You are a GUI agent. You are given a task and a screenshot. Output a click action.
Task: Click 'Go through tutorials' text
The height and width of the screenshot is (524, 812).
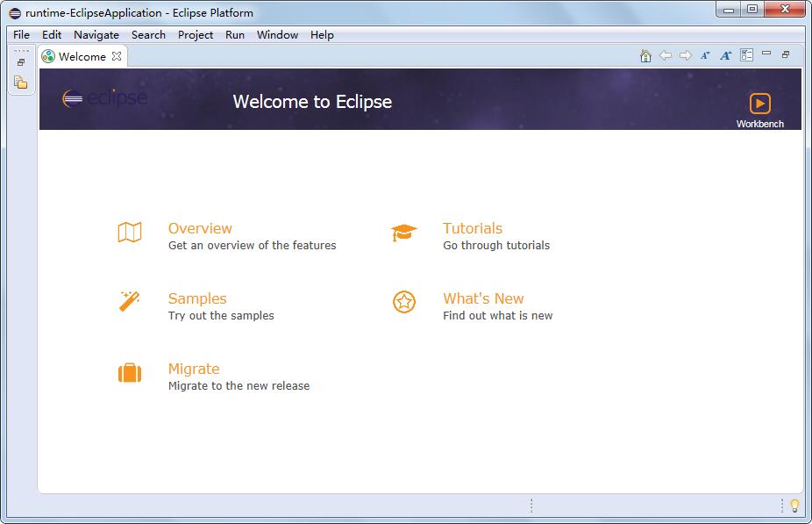[496, 245]
